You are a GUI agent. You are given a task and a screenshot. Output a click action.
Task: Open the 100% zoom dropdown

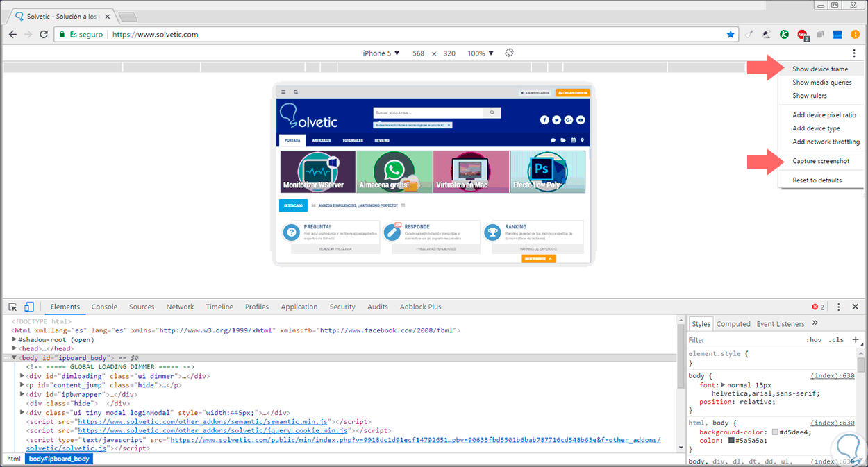tap(481, 53)
